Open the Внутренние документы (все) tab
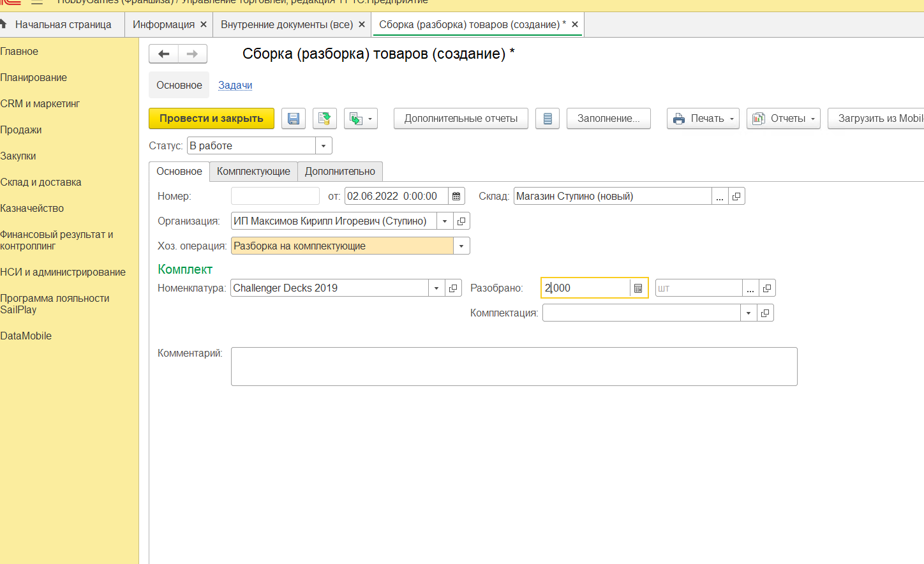 (x=287, y=24)
